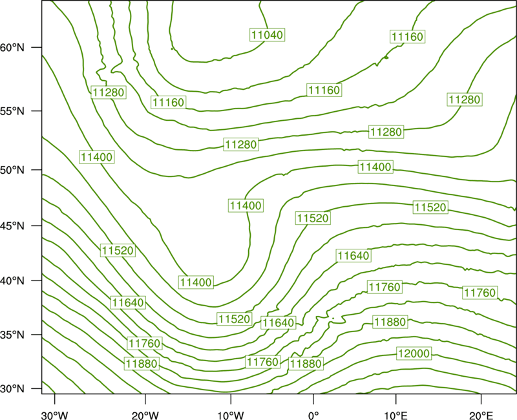The width and height of the screenshot is (517, 420).
Task: Select the 55°N latitude axis label
Action: (x=12, y=110)
